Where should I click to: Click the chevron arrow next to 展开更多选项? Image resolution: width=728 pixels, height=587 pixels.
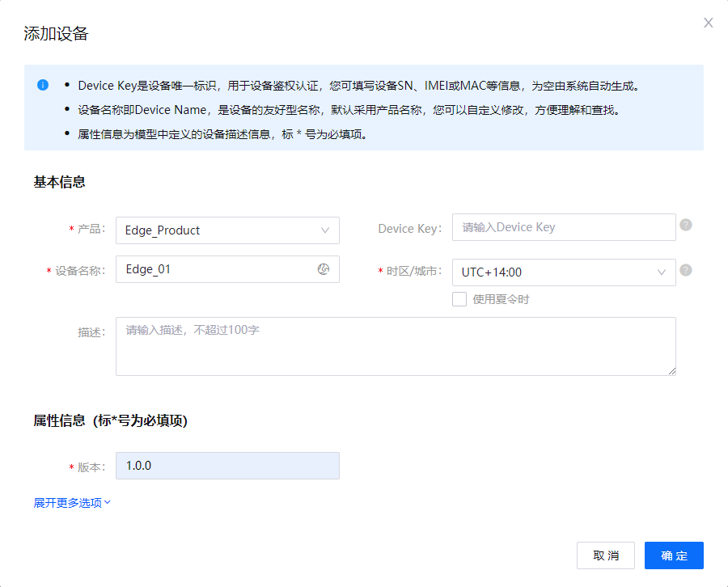click(x=108, y=502)
